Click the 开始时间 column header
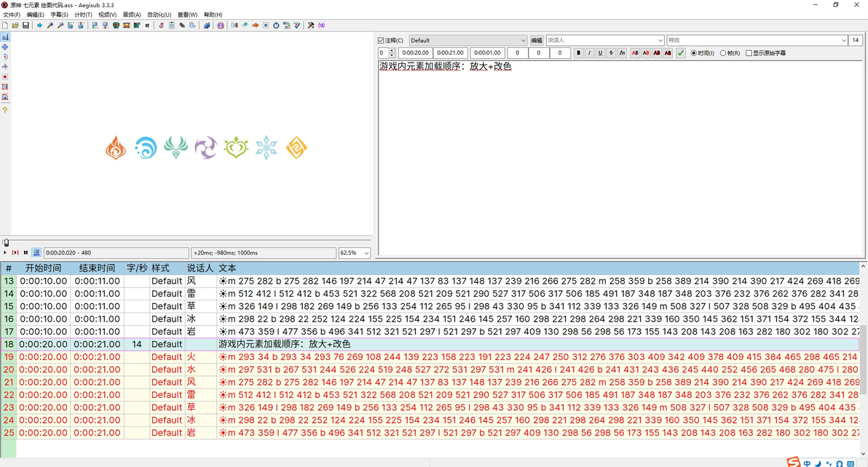 pyautogui.click(x=43, y=268)
